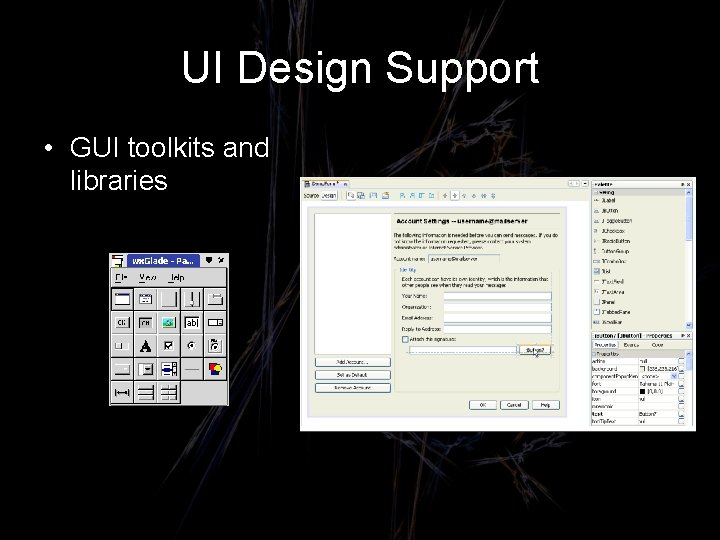Collapse the Properties section expander
This screenshot has height=540, width=720.
pos(595,354)
